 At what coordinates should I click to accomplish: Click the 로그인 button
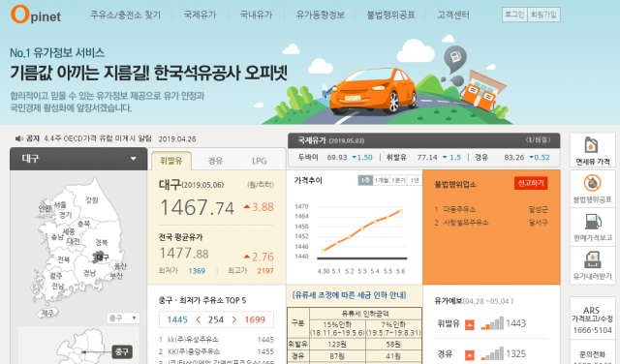514,15
